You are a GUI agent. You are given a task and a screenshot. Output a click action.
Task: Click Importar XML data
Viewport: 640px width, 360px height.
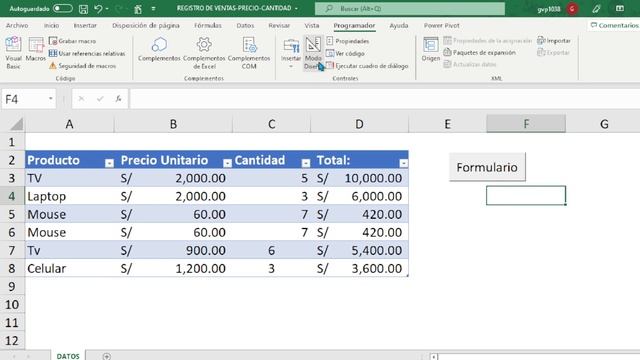(x=554, y=40)
